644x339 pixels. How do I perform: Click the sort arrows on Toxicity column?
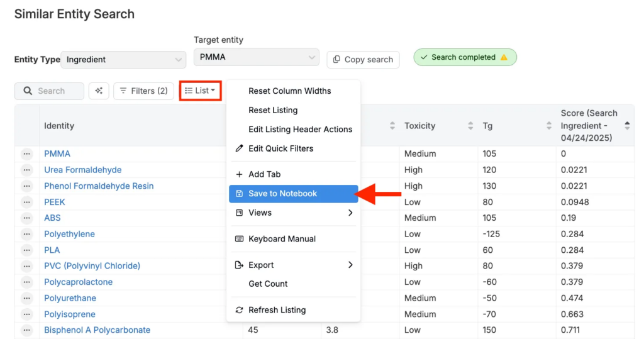click(x=470, y=126)
